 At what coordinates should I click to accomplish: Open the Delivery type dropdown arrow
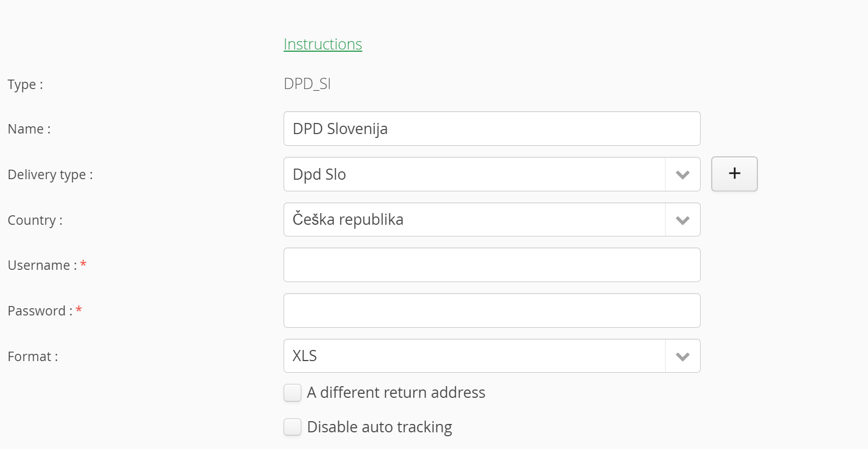(x=682, y=175)
